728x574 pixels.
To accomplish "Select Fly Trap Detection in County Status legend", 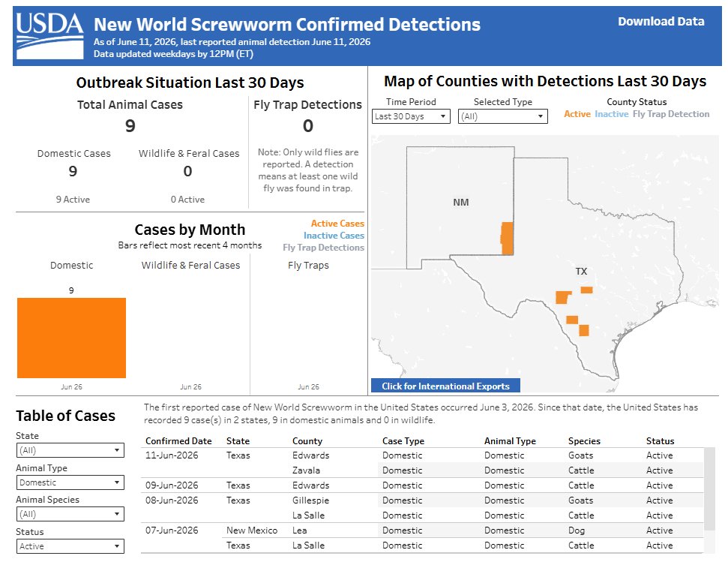I will [x=671, y=114].
